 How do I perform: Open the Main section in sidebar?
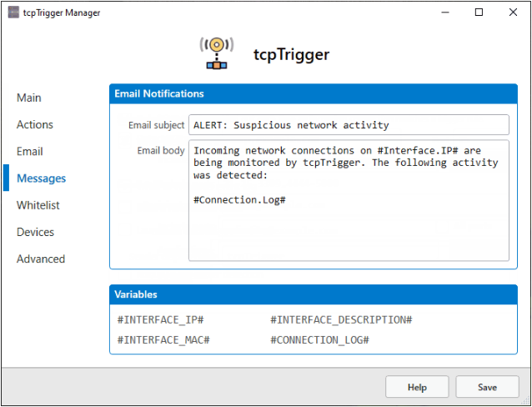point(29,98)
